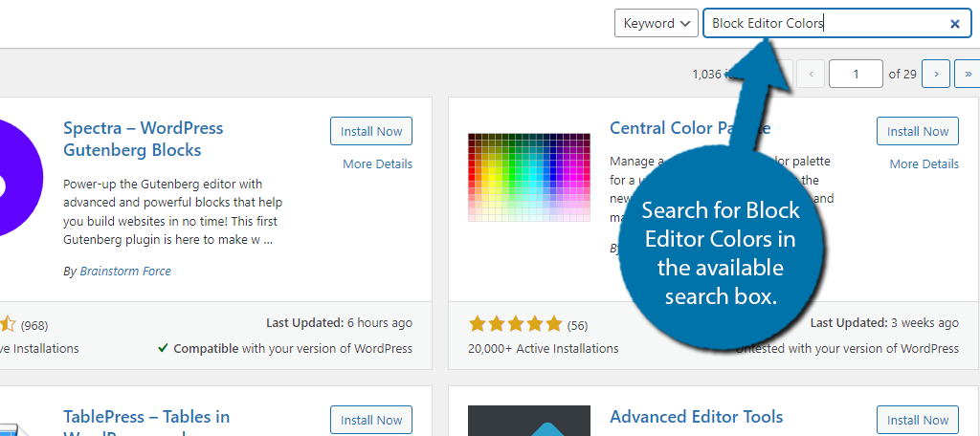Select the 'Last Updated: 6 hours ago' text
980x436 pixels.
click(x=340, y=323)
